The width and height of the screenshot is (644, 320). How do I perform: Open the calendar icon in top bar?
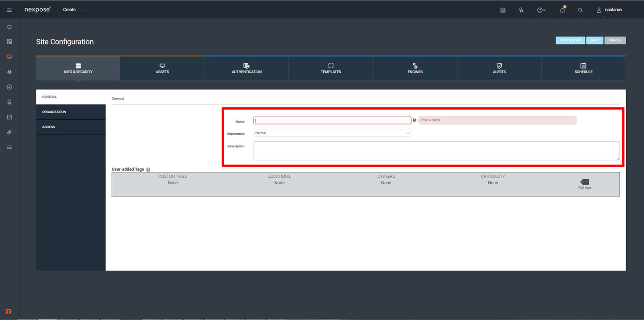tap(503, 10)
